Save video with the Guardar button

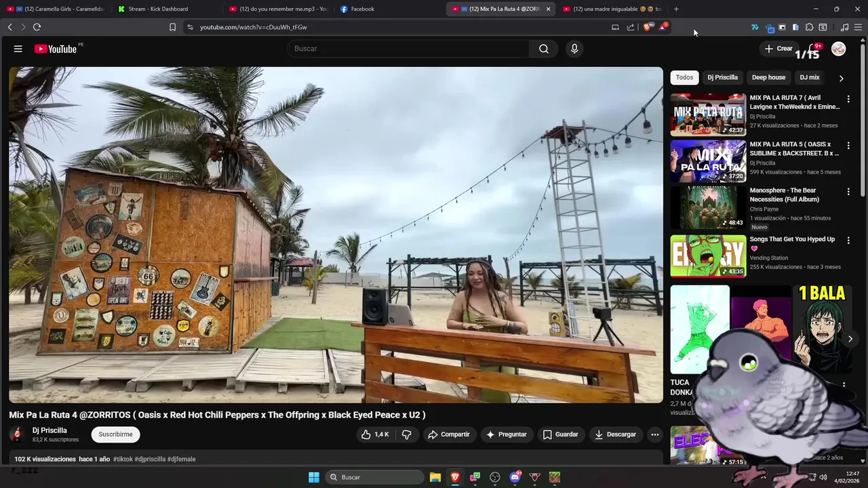pos(560,434)
